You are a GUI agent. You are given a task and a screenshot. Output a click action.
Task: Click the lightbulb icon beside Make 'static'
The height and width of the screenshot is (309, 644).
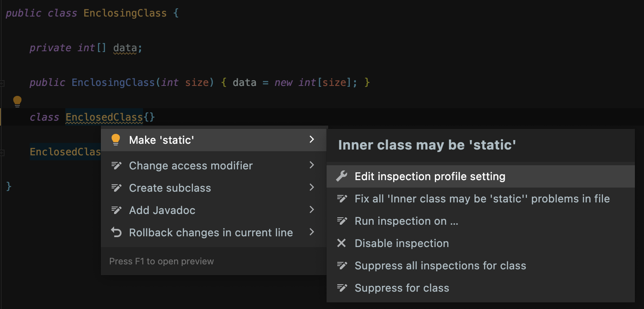coord(116,140)
